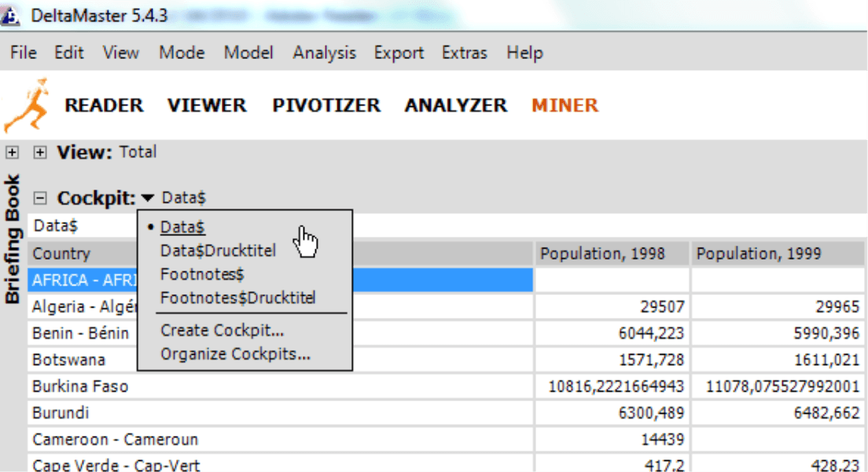This screenshot has height=472, width=868.
Task: Click Cape Verde 1999 value 428,23
Action: coord(835,466)
